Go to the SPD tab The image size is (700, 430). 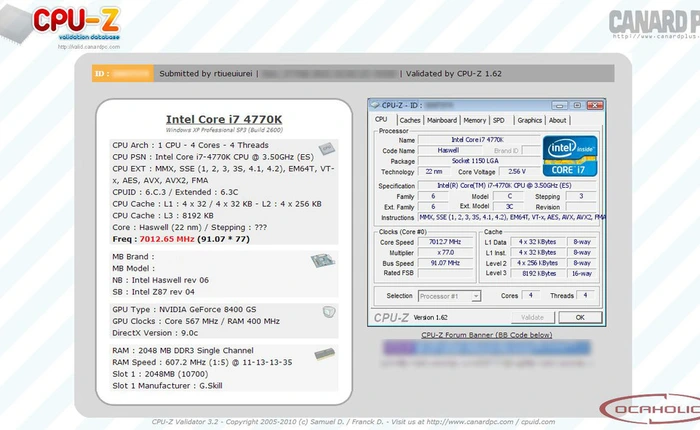click(x=499, y=120)
